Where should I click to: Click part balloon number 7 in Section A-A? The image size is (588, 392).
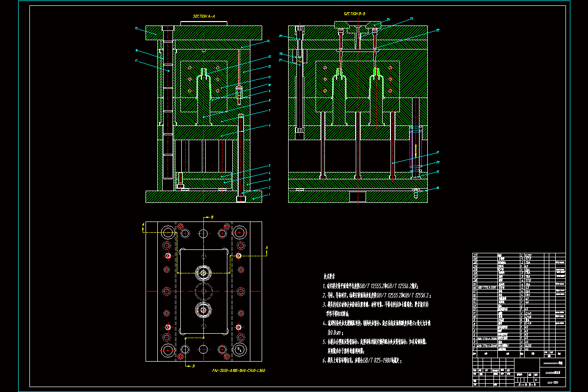(x=269, y=111)
